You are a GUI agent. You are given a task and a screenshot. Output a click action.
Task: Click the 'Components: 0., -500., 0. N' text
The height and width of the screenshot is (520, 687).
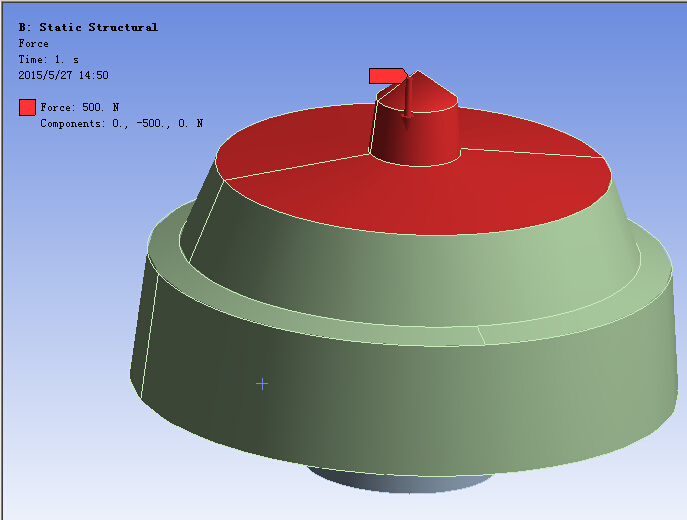[x=121, y=123]
